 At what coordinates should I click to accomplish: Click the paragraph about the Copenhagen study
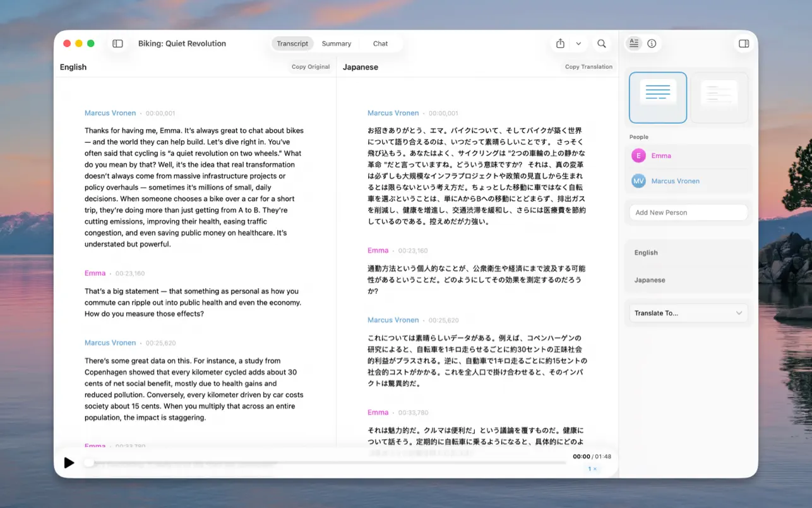tap(194, 389)
